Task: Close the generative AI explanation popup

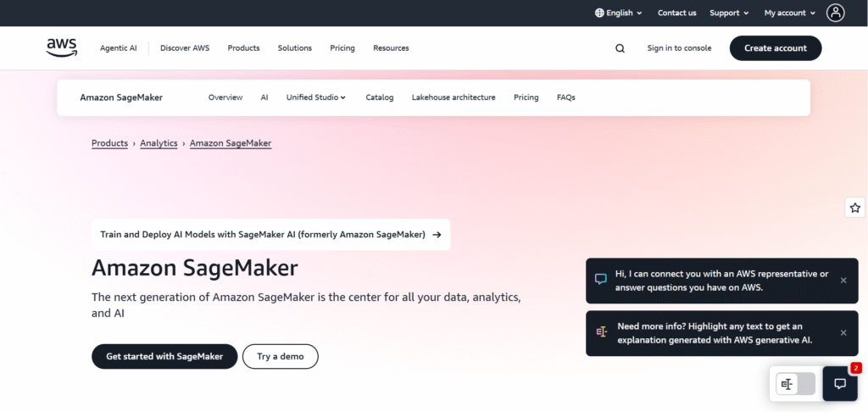Action: pos(843,333)
